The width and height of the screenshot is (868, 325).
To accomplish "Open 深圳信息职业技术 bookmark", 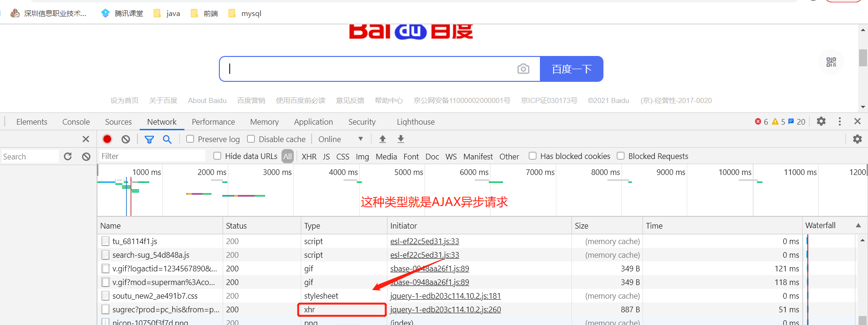I will [x=48, y=13].
